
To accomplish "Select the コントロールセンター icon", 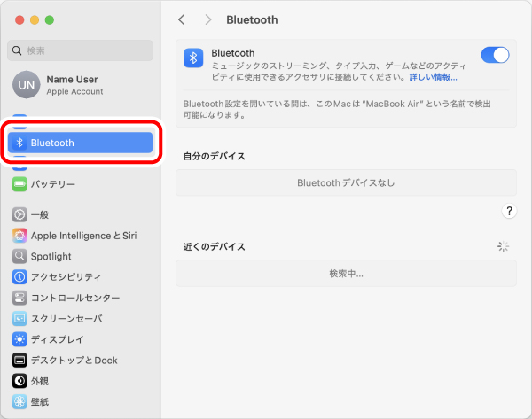I will coord(20,298).
